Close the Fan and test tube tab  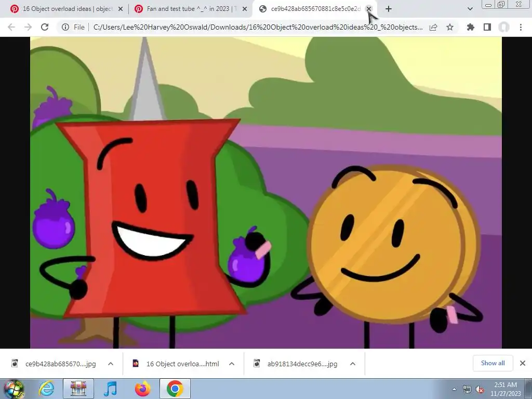point(245,9)
